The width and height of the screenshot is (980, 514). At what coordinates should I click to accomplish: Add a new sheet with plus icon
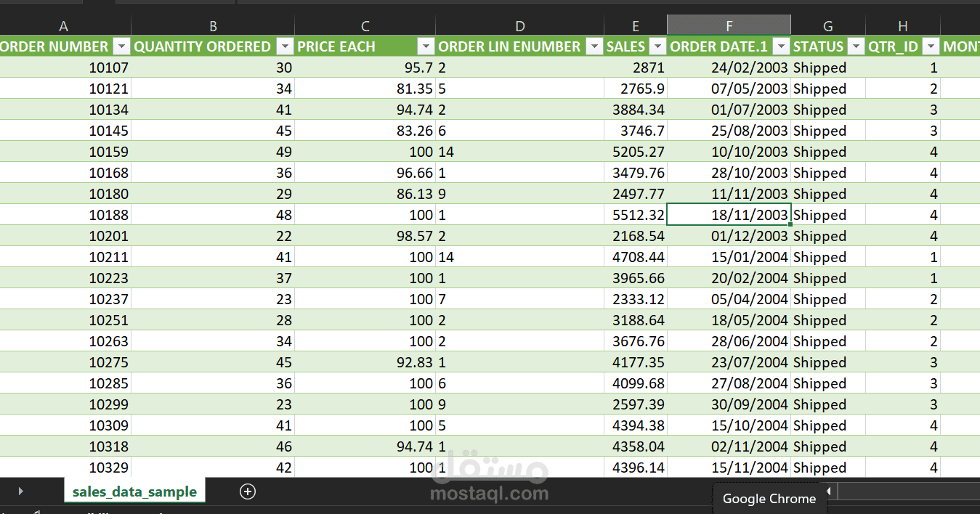[248, 491]
